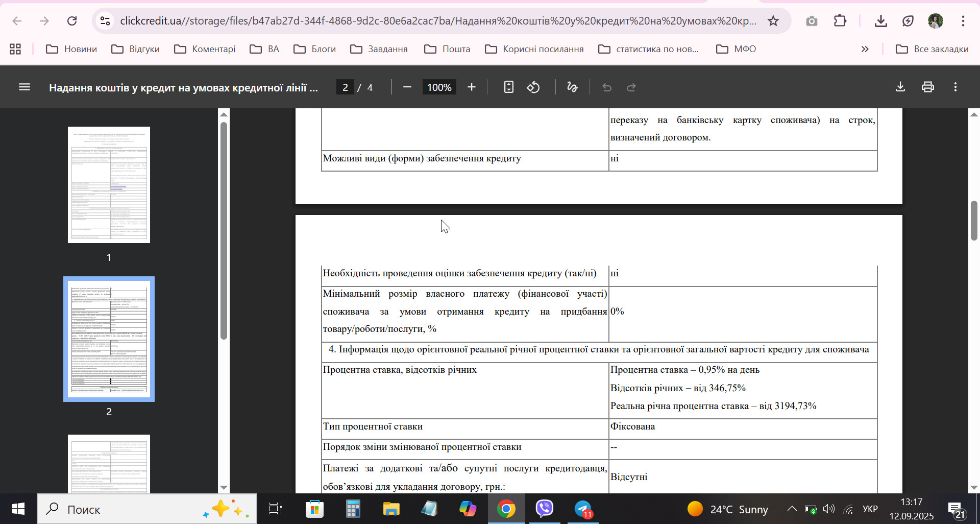
Task: Click the Fit to page icon
Action: click(509, 87)
